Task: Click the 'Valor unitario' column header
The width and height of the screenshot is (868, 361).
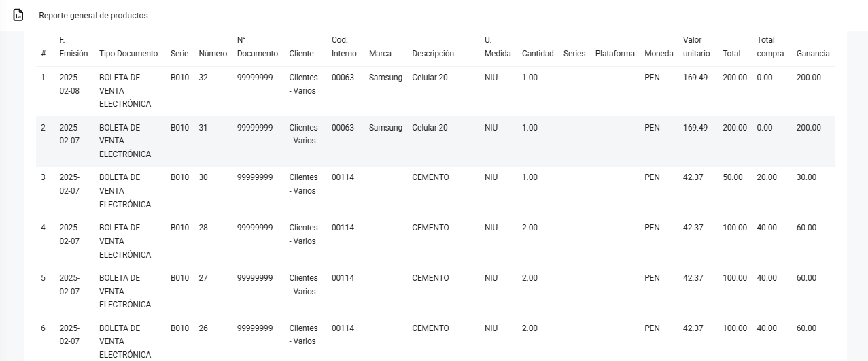Action: [696, 47]
